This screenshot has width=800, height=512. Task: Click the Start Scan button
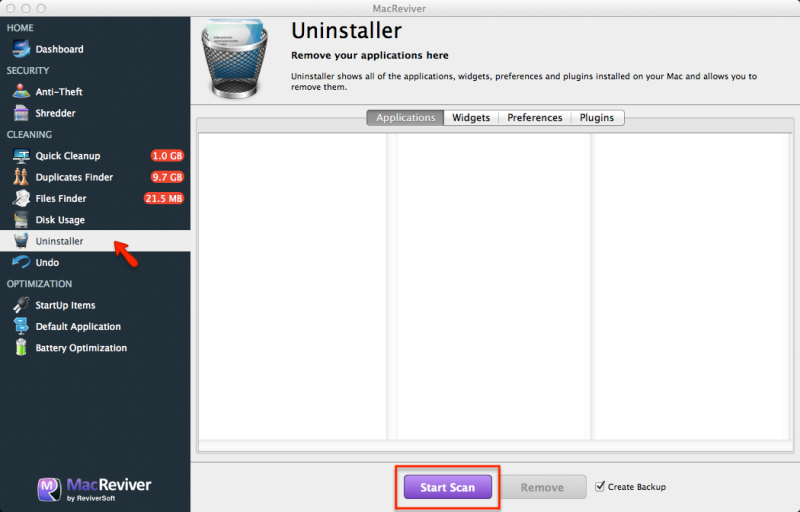pos(447,487)
